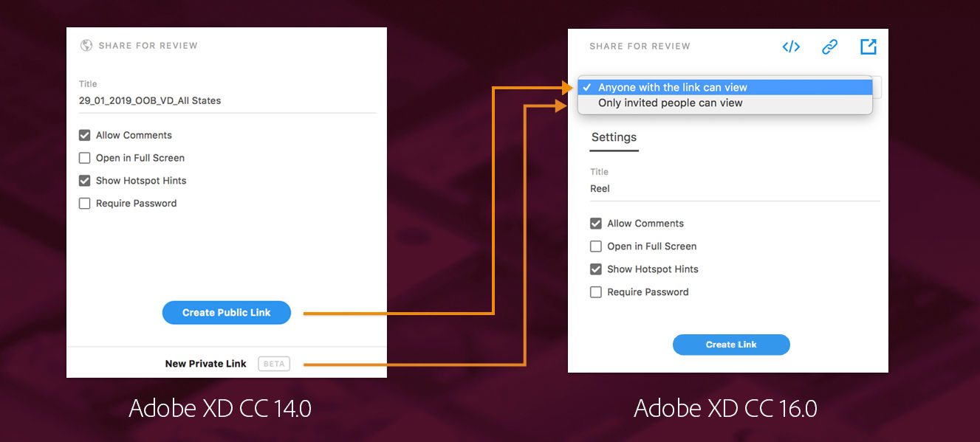
Task: Click the copy link chain icon
Action: click(829, 47)
